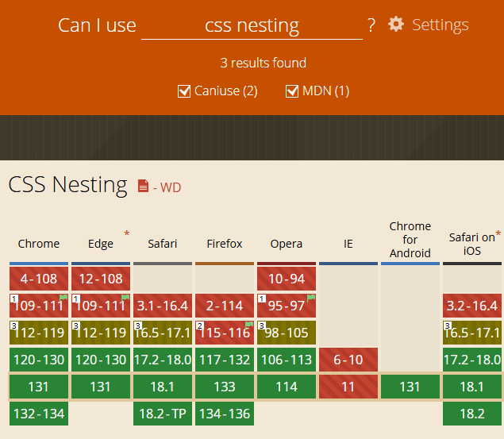The width and height of the screenshot is (504, 439).
Task: Click Firefox versions 2-114 cell
Action: (225, 306)
